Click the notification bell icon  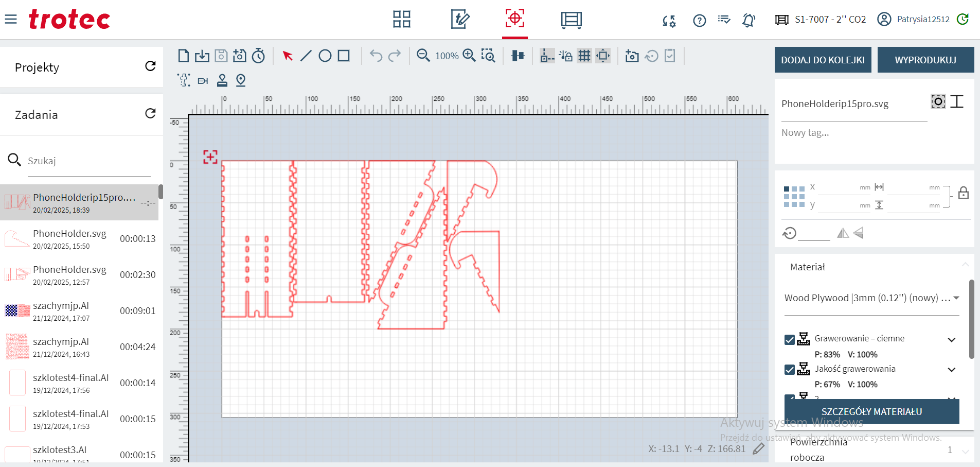[749, 20]
